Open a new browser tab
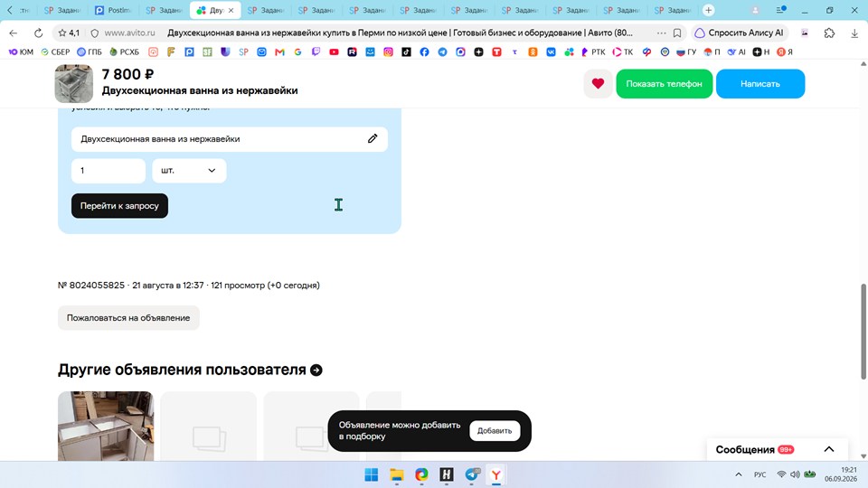This screenshot has width=868, height=488. (708, 10)
